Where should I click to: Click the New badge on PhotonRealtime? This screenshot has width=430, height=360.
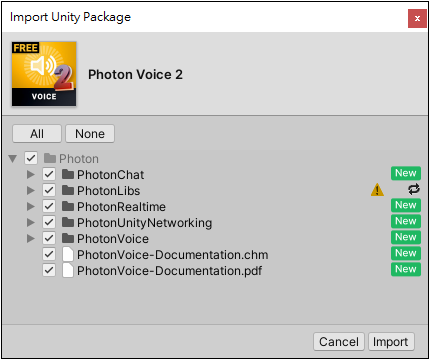406,205
